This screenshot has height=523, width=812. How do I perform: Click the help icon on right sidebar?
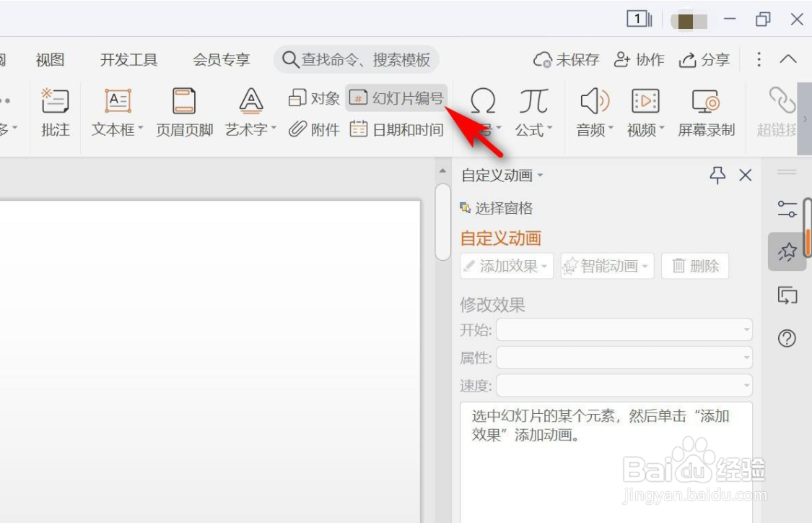[x=787, y=340]
